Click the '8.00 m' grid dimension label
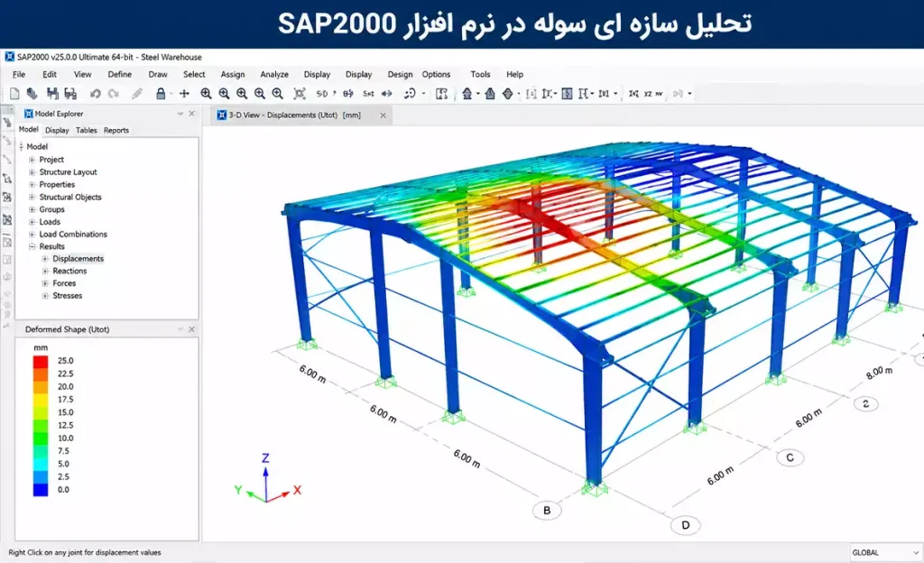The width and height of the screenshot is (924, 563). (x=879, y=374)
